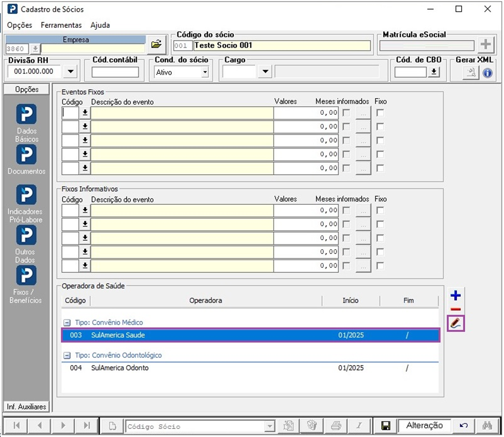The width and height of the screenshot is (504, 437).
Task: Click the undo arrow in bottom toolbar
Action: pos(463,426)
